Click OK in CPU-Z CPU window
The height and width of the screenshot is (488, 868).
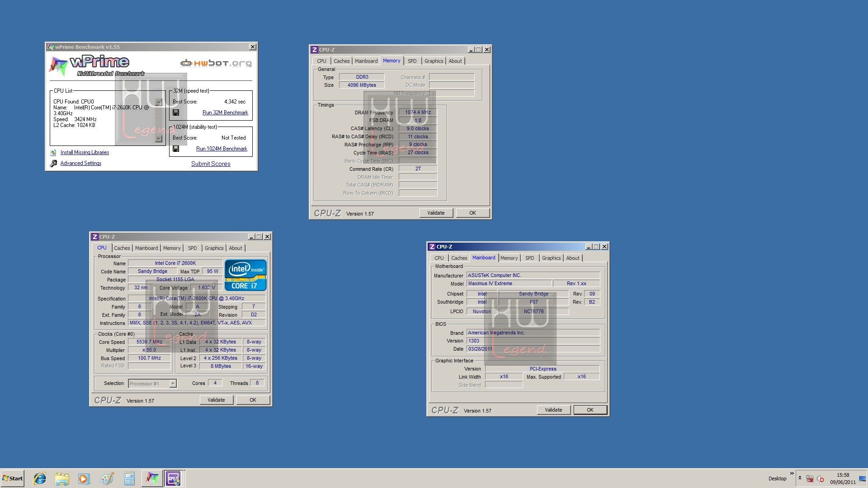click(x=253, y=400)
